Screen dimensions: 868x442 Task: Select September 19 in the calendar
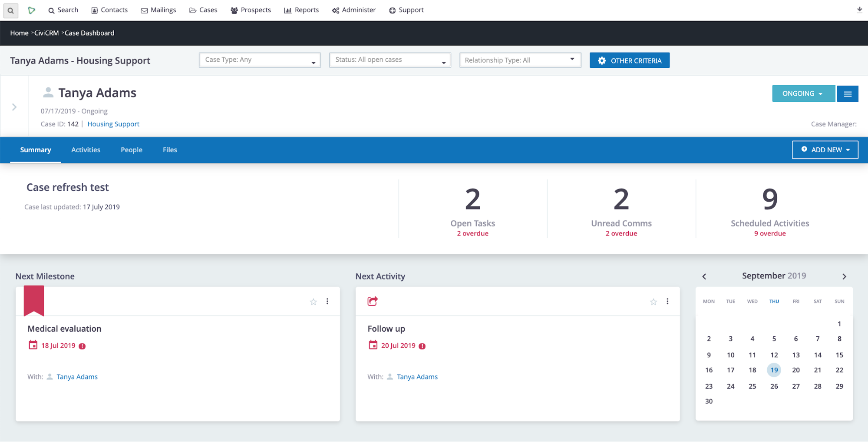coord(774,370)
